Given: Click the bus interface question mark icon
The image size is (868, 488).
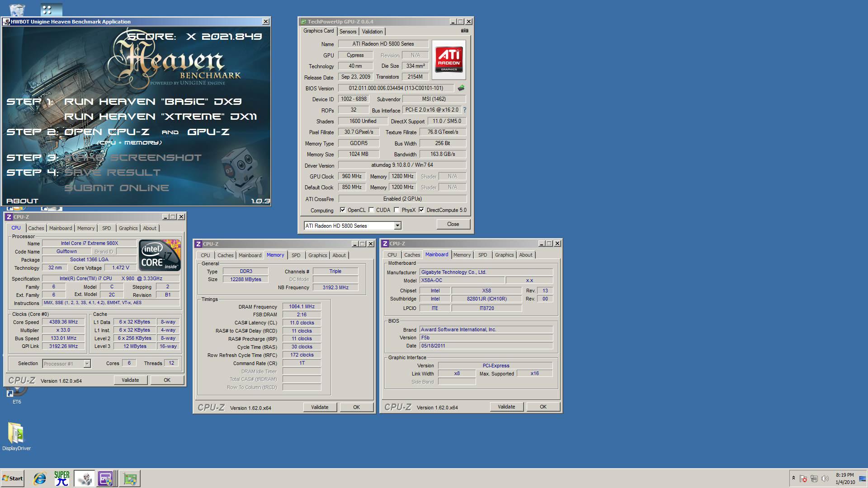Looking at the screenshot, I should [x=464, y=110].
